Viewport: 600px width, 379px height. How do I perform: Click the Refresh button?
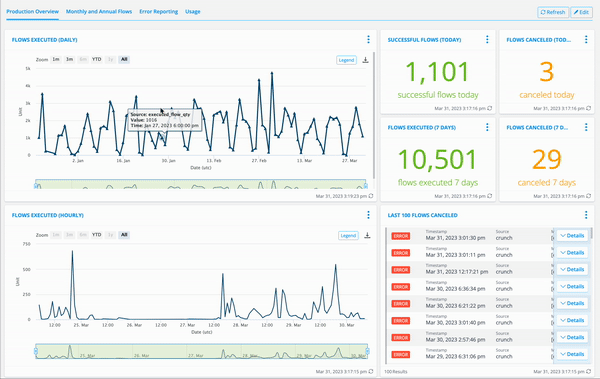click(553, 12)
